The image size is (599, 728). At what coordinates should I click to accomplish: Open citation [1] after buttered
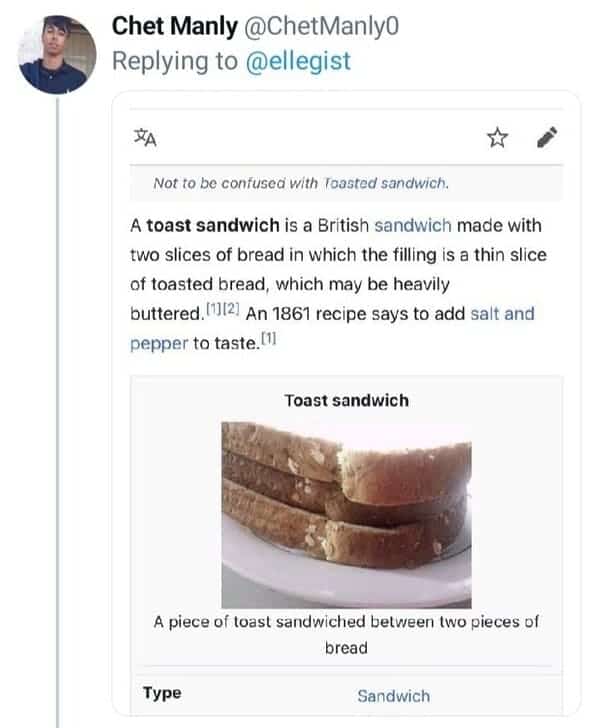click(215, 308)
